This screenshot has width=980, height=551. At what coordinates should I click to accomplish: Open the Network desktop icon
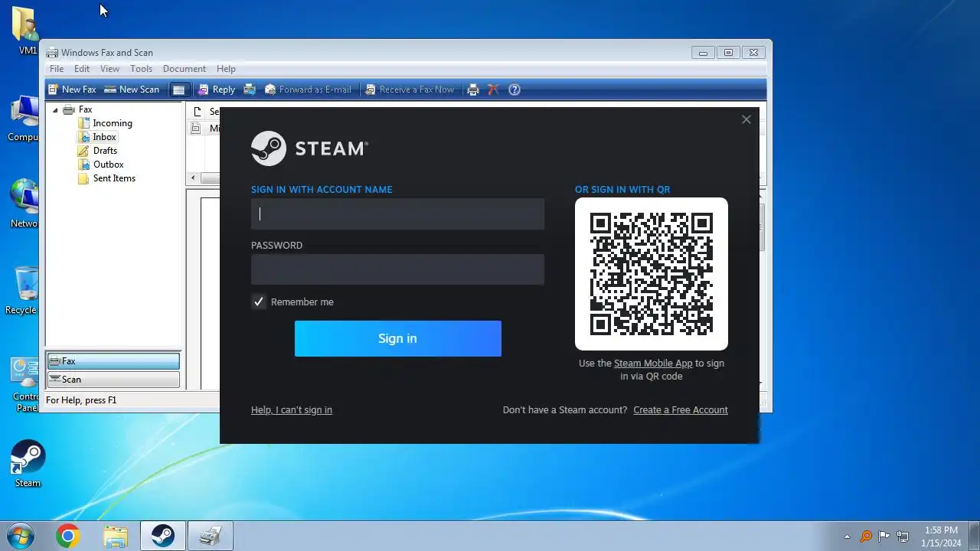click(24, 204)
